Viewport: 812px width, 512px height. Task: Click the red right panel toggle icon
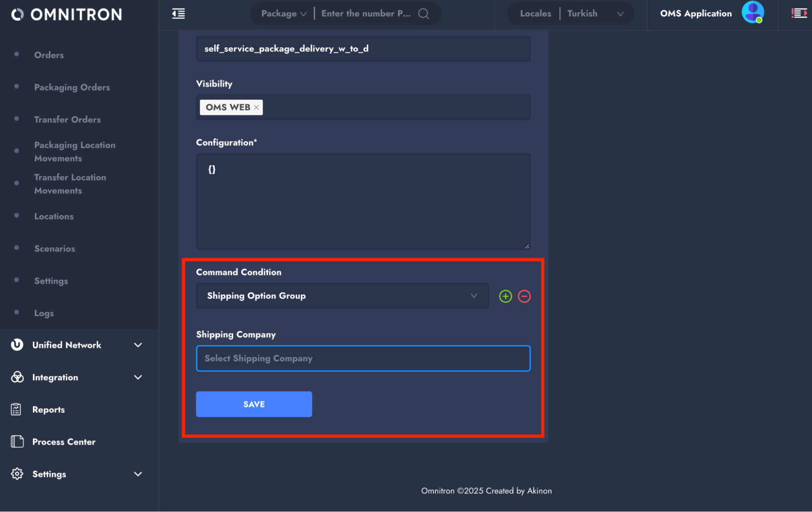(799, 13)
